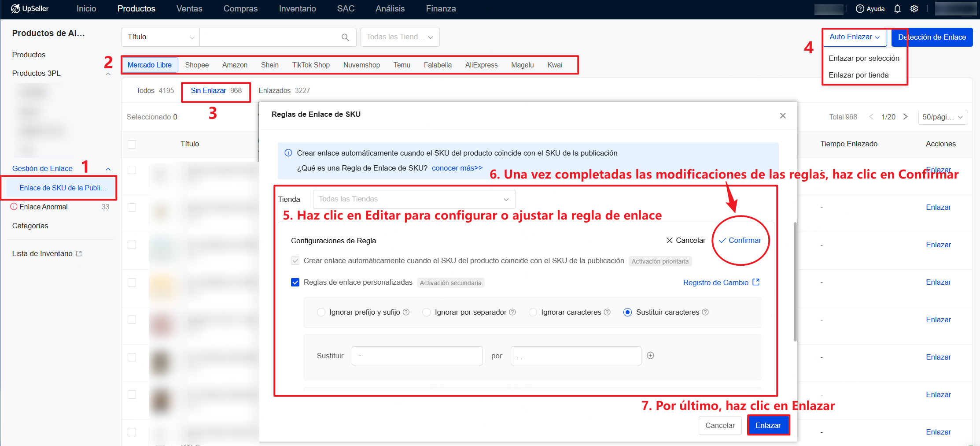Click the dialog vertical scrollbar
Viewport: 980px width, 446px height.
tap(795, 282)
